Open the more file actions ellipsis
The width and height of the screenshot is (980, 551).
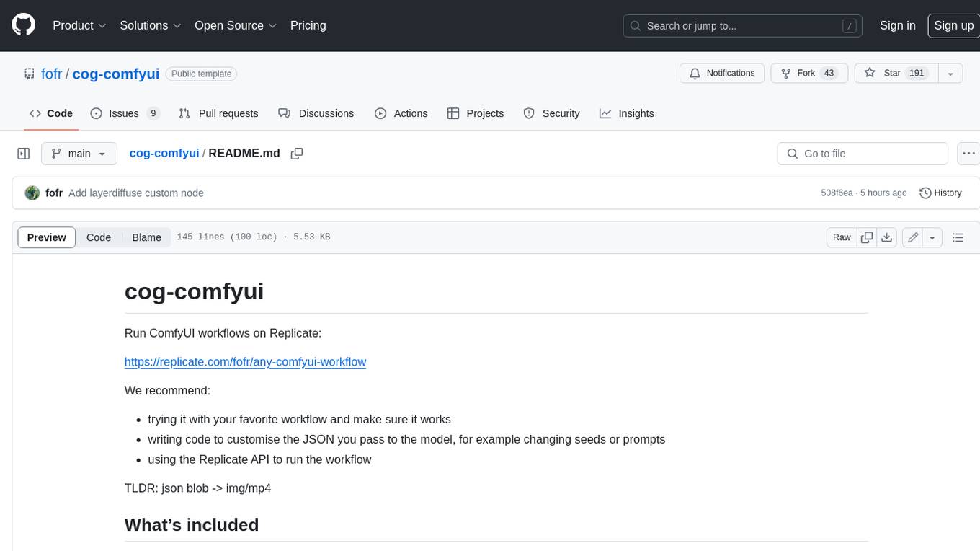point(968,154)
